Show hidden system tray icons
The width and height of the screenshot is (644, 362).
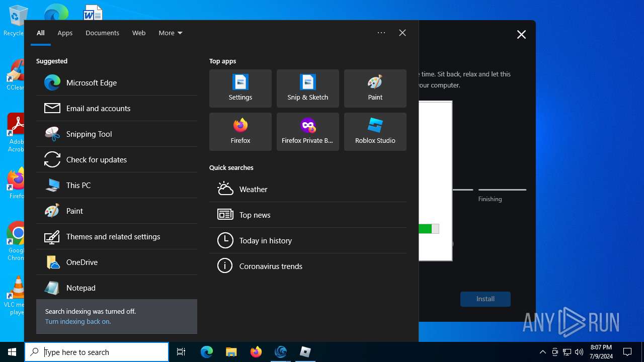[542, 352]
